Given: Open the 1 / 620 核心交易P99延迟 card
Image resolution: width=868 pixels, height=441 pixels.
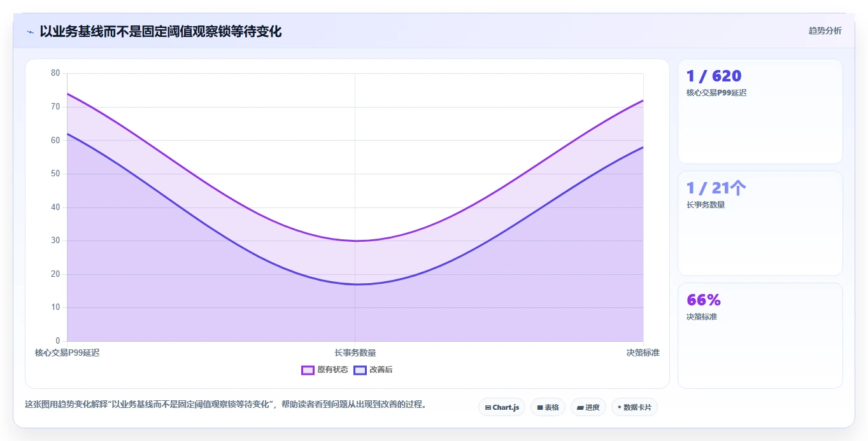Looking at the screenshot, I should point(760,111).
